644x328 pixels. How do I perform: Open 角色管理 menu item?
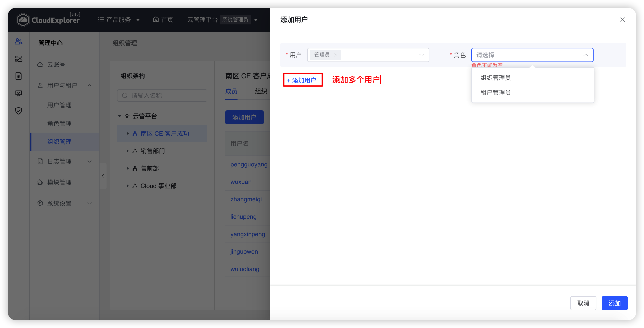59,123
